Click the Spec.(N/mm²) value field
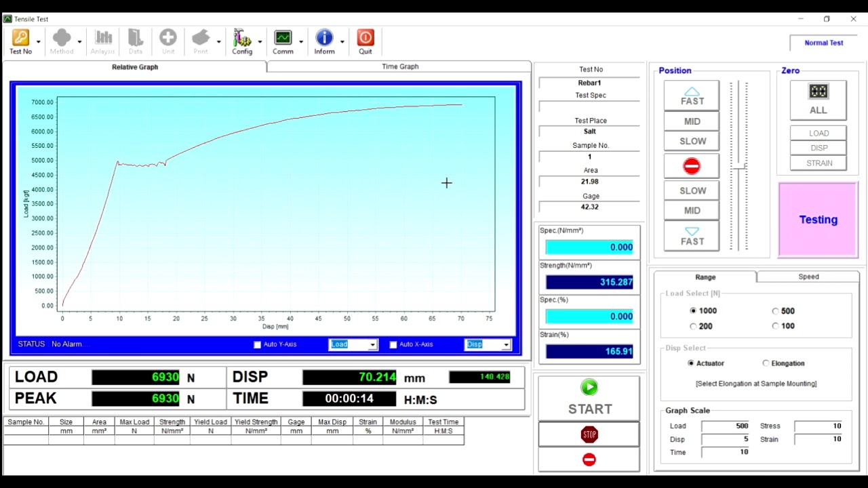This screenshot has width=868, height=488. [x=589, y=247]
